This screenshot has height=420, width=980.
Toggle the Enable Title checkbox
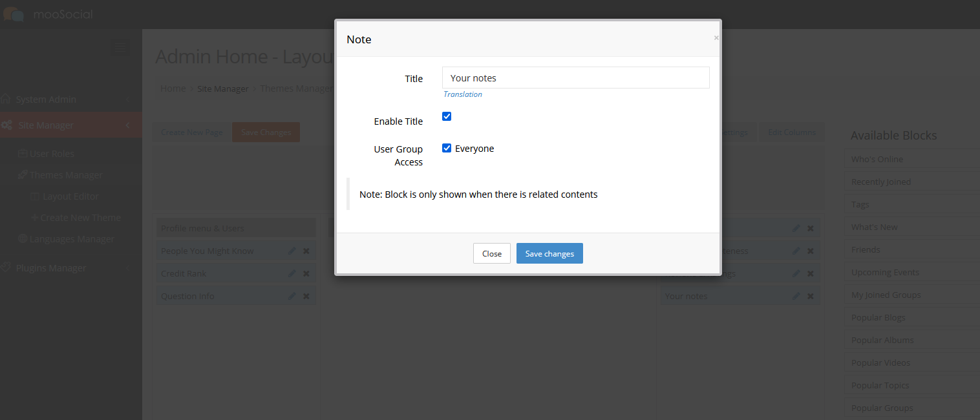pyautogui.click(x=447, y=116)
